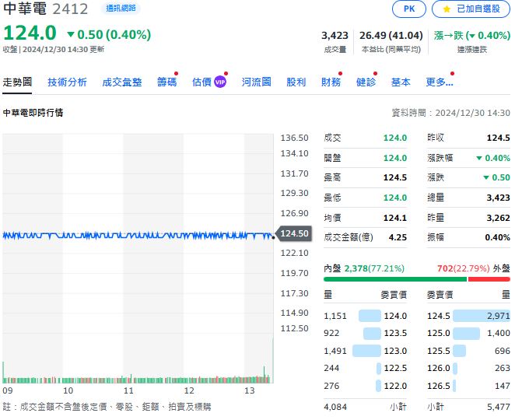Click bid price 122.5 row
515x420 pixels.
[365, 368]
